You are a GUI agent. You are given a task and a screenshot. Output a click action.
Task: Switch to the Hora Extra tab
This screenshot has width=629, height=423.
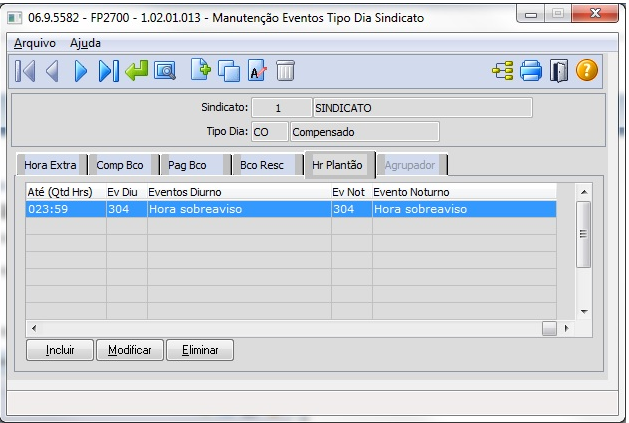point(51,165)
